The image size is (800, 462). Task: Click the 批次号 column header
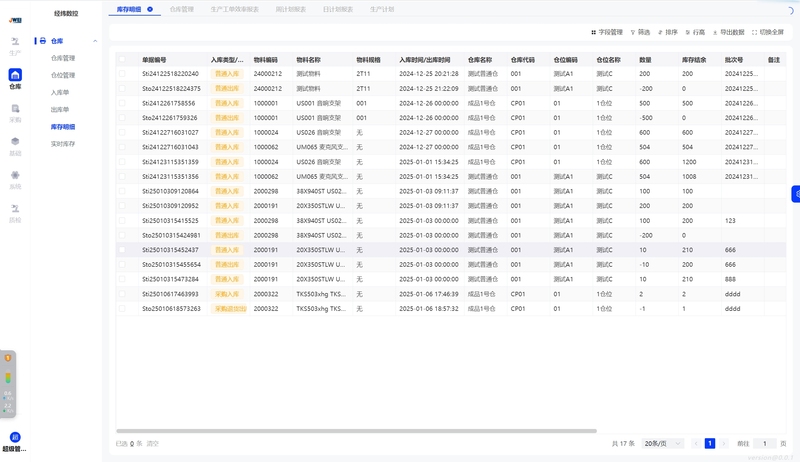click(734, 60)
